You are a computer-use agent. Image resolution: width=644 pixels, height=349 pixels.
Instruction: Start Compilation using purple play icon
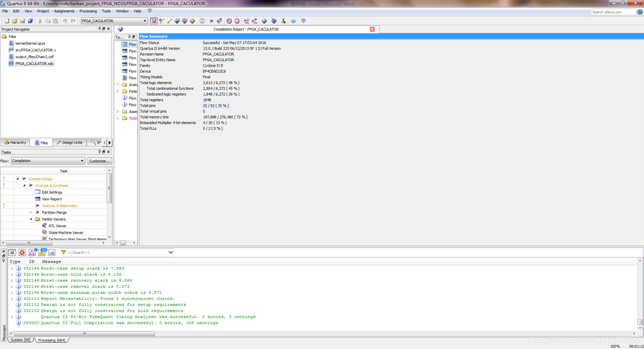[x=211, y=21]
